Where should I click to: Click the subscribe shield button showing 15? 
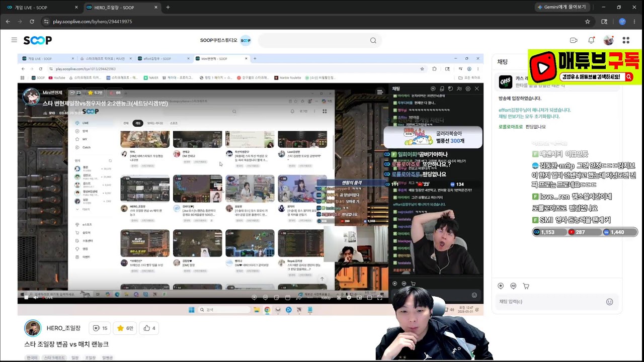100,328
